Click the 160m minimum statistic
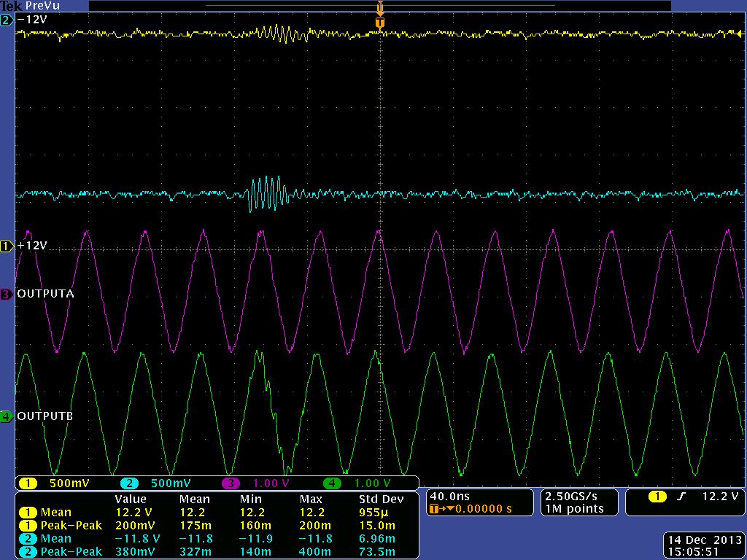The height and width of the screenshot is (560, 747). coord(255,526)
